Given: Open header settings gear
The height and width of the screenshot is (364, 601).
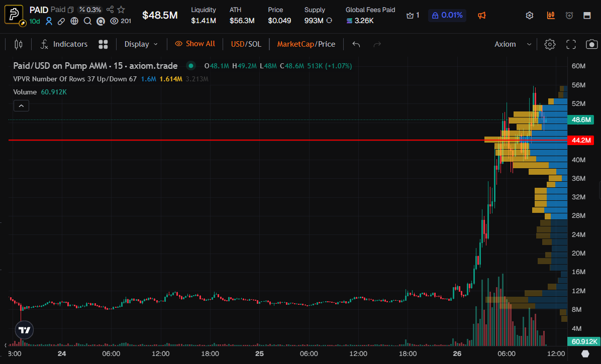Looking at the screenshot, I should coord(529,15).
